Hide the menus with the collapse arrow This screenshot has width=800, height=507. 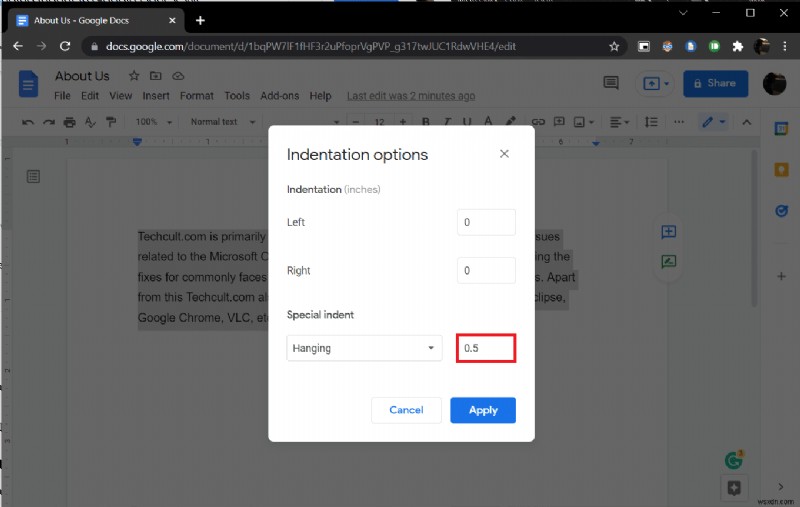(x=746, y=122)
